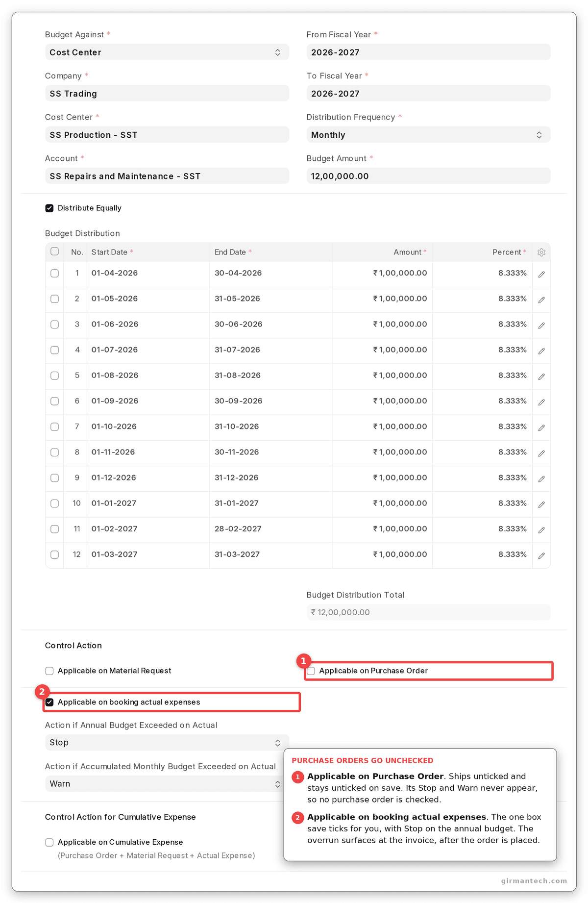The height and width of the screenshot is (903, 588).
Task: Open Distribution Frequency dropdown
Action: [428, 135]
